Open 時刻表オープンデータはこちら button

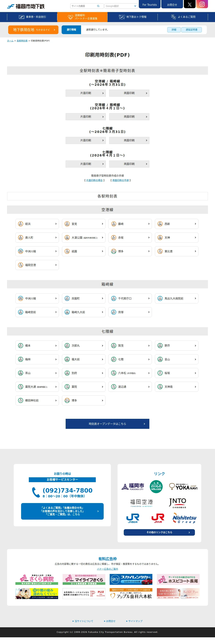[x=107, y=424]
